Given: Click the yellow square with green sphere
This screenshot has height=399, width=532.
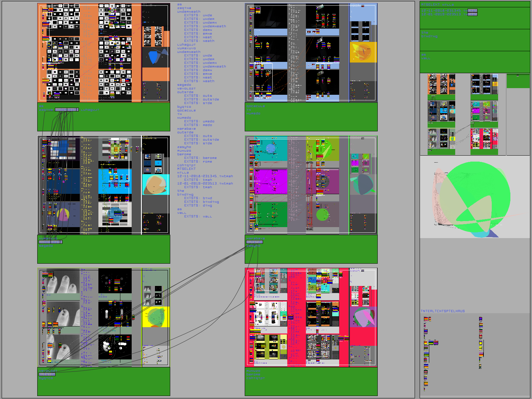Looking at the screenshot, I should click(x=156, y=317).
